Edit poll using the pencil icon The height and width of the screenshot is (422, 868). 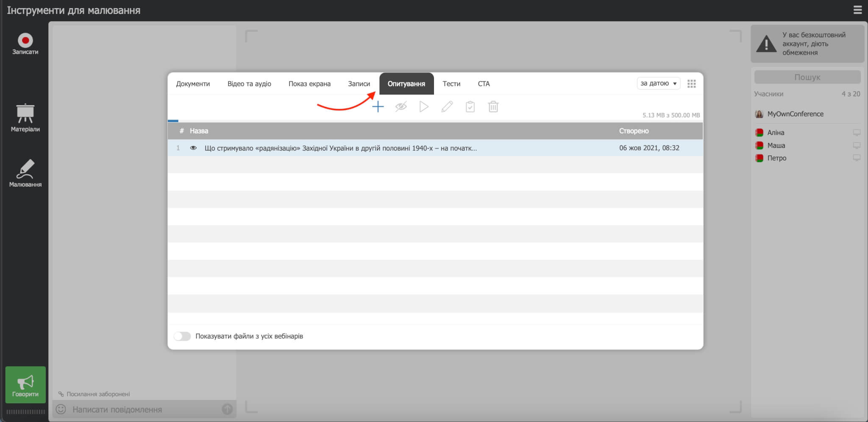pyautogui.click(x=447, y=107)
